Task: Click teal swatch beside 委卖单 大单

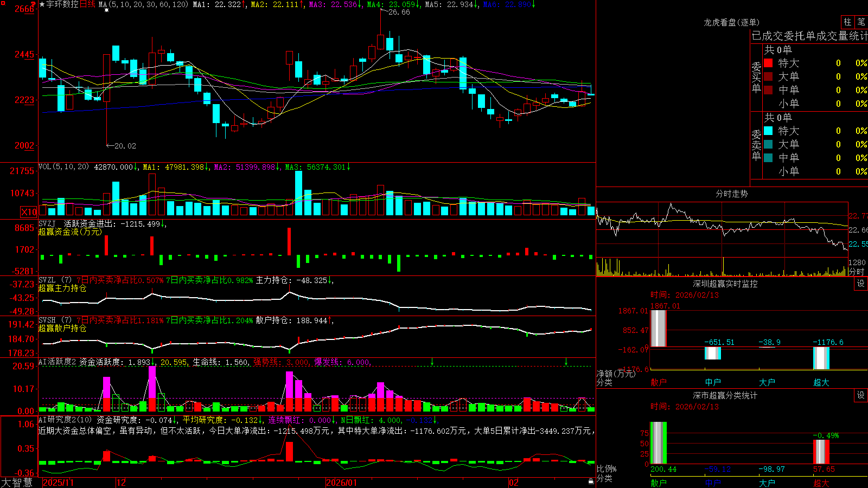Action: point(768,144)
